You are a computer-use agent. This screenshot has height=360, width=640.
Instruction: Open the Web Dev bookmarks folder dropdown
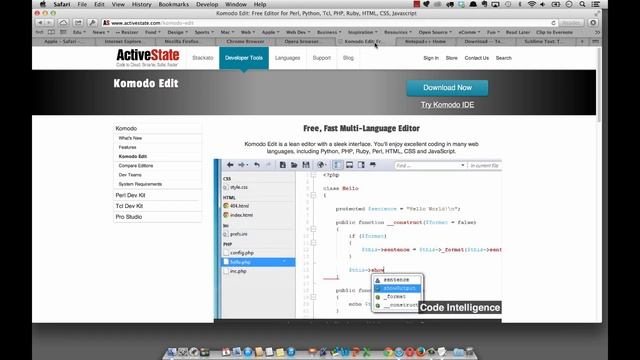[298, 32]
